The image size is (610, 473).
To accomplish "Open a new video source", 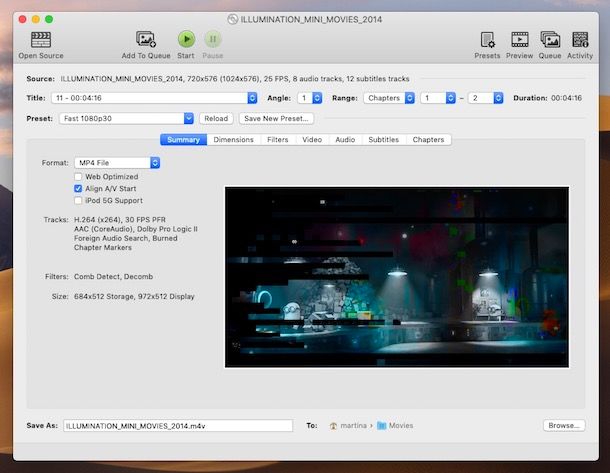I will [41, 45].
